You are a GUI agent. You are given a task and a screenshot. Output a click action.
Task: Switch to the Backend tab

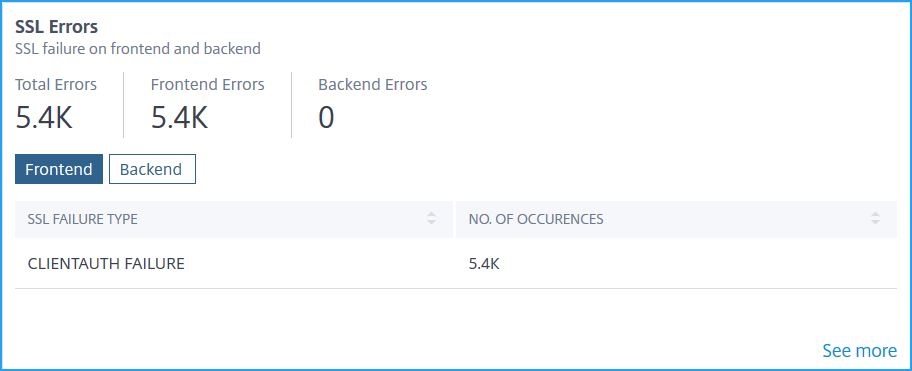pyautogui.click(x=152, y=169)
